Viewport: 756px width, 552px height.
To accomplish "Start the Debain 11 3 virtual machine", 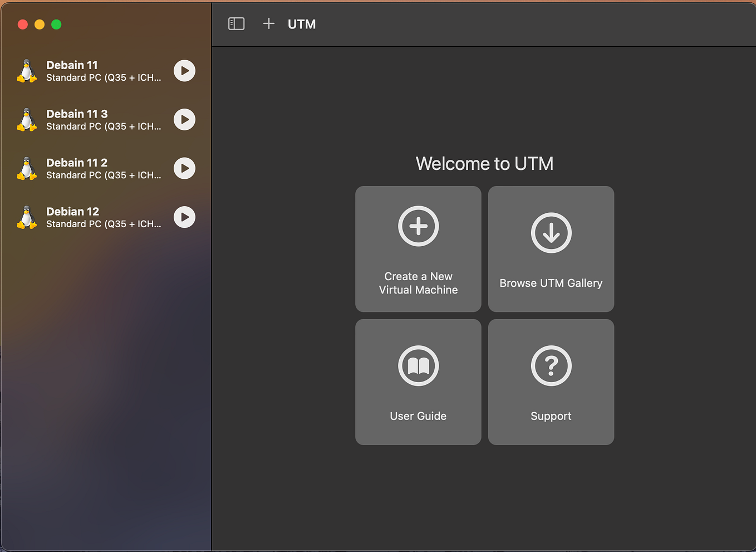I will pyautogui.click(x=184, y=119).
